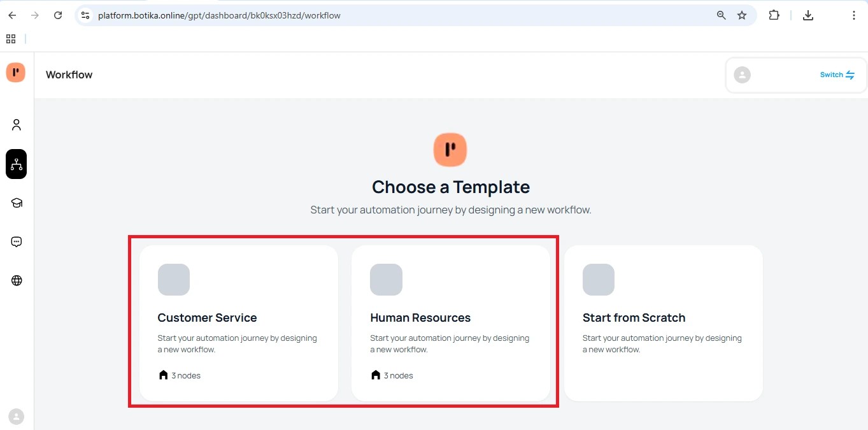This screenshot has width=868, height=430.
Task: Open the browser extensions puzzle icon
Action: [x=774, y=15]
